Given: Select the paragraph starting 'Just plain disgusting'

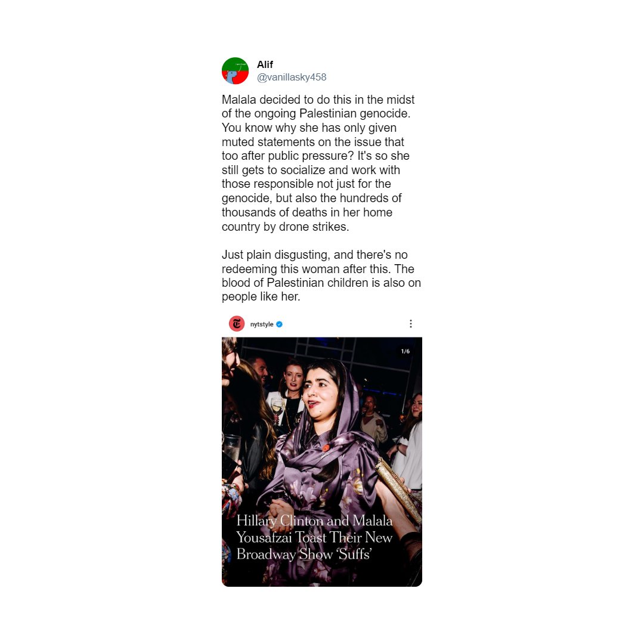Looking at the screenshot, I should click(321, 275).
